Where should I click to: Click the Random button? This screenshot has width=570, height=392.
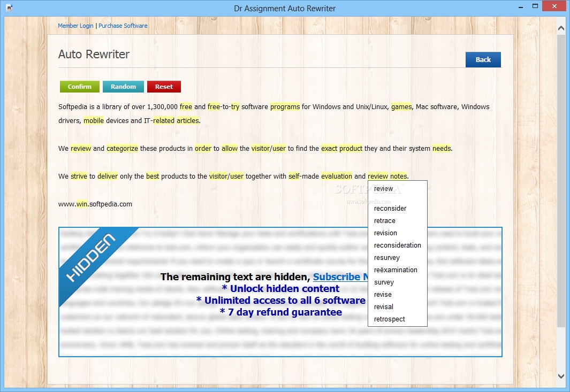[x=123, y=87]
